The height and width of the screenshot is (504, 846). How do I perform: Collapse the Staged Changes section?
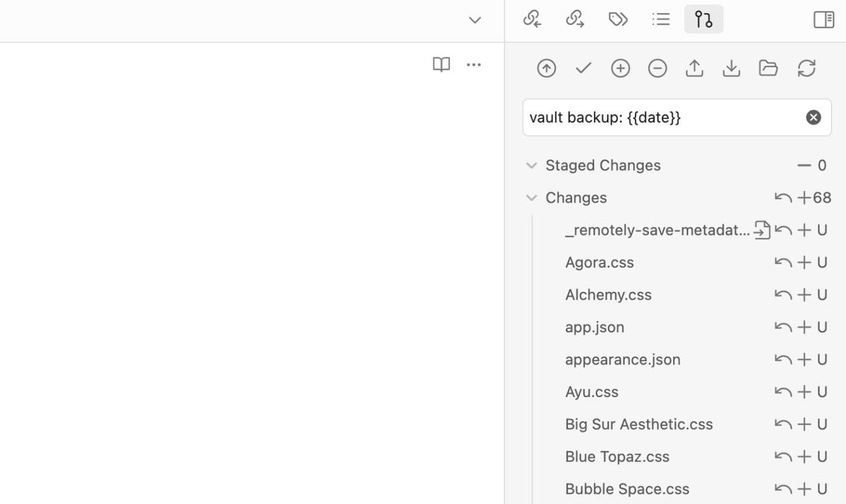(x=532, y=165)
